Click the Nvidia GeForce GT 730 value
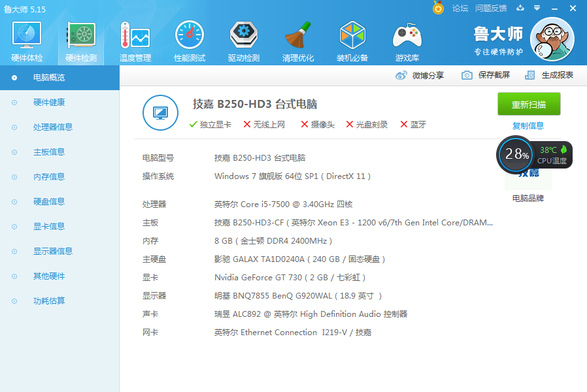This screenshot has width=587, height=392. tap(290, 278)
